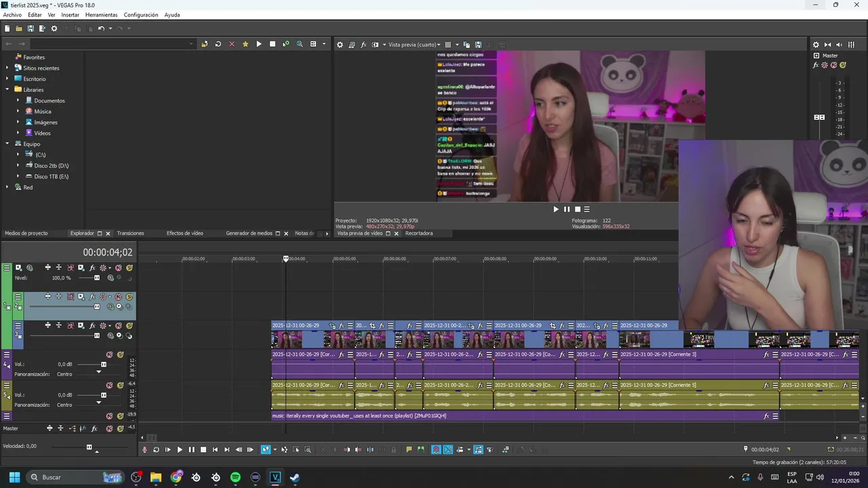Collapse the Libraries tree node
The image size is (868, 488).
coord(7,89)
